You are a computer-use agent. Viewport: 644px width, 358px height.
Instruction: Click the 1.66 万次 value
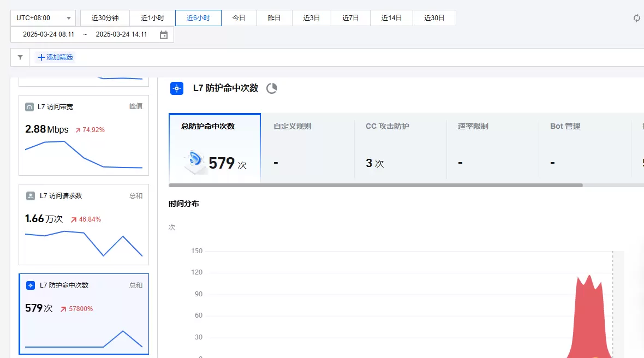pos(44,219)
